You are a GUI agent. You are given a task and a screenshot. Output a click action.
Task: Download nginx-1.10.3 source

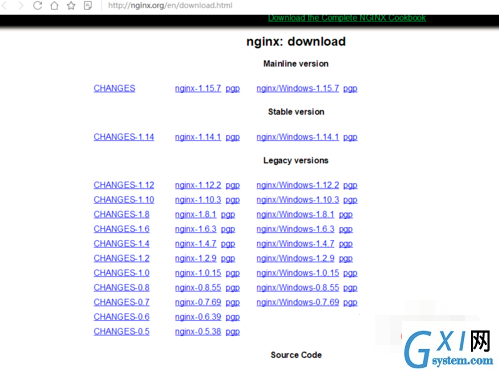point(198,200)
